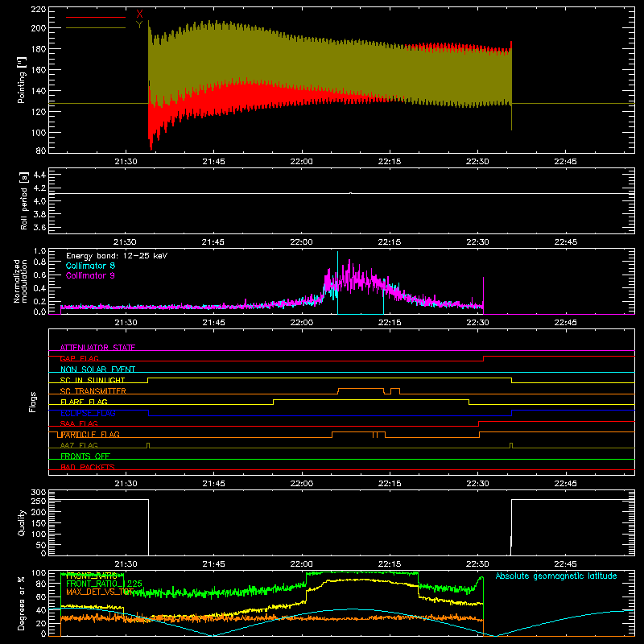The image size is (644, 644).
Task: Click the olive Y legend line sample
Action: pyautogui.click(x=96, y=28)
